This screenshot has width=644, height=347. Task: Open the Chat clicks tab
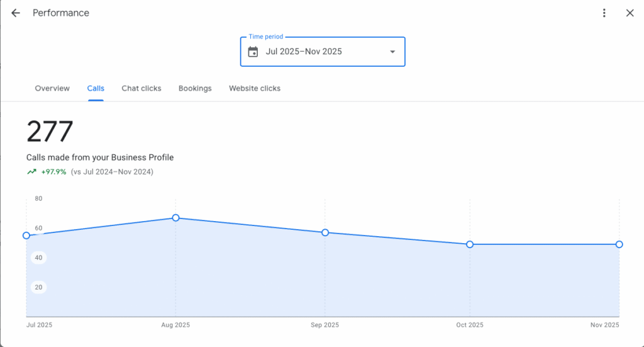pyautogui.click(x=142, y=88)
